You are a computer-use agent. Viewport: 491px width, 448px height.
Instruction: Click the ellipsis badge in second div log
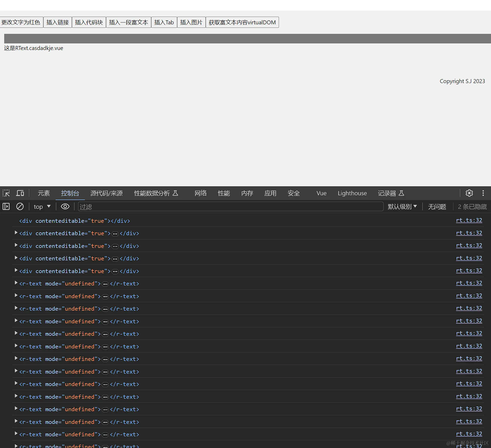(x=115, y=234)
